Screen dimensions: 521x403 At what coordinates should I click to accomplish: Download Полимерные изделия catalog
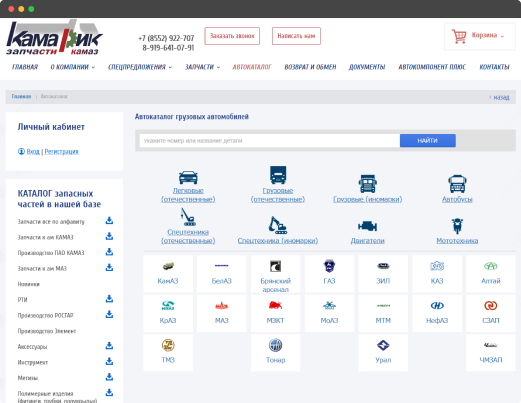click(x=109, y=393)
